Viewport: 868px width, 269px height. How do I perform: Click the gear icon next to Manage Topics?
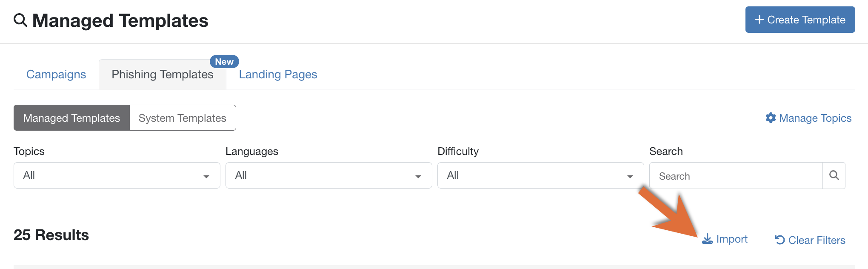tap(771, 118)
